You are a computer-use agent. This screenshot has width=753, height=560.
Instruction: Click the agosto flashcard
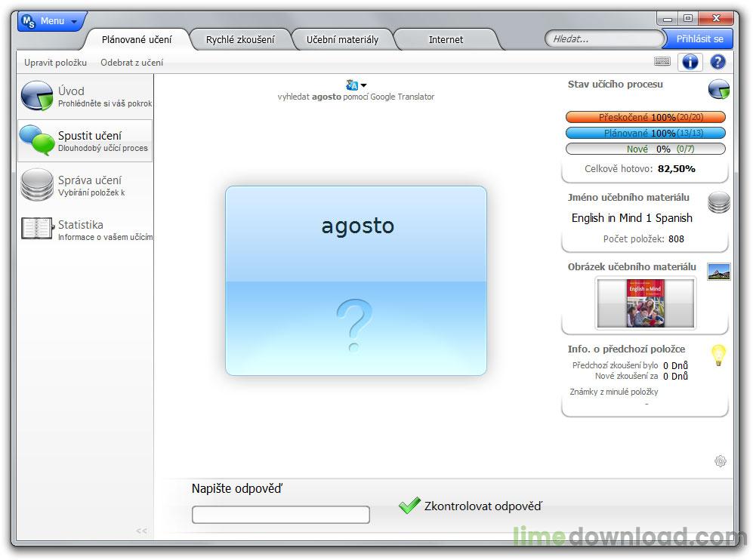356,281
